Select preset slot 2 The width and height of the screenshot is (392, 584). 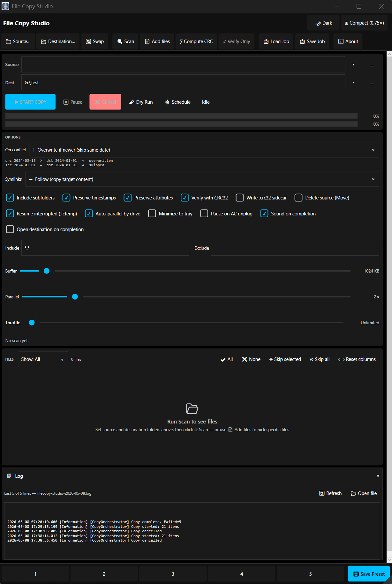point(104,574)
